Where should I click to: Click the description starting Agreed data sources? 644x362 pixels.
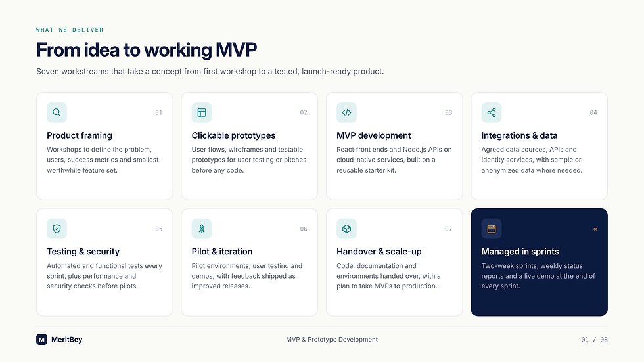click(532, 160)
